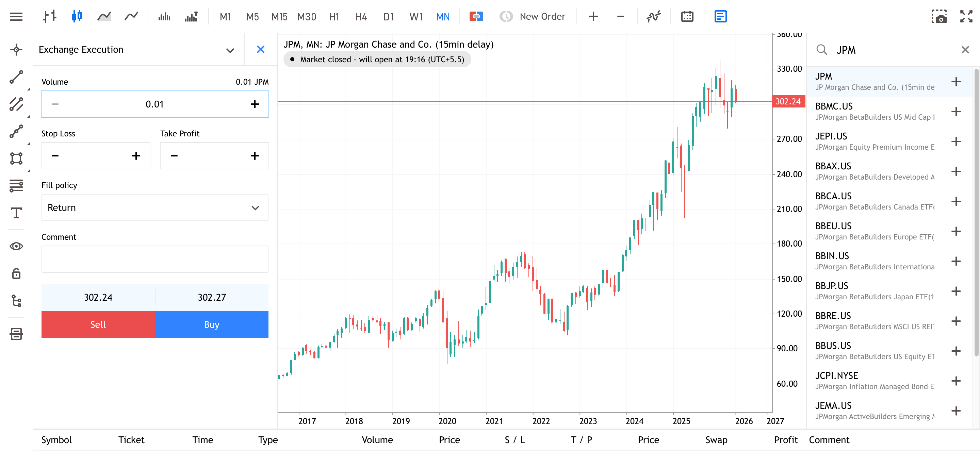Select the equidistant channel tool
Image resolution: width=980 pixels, height=451 pixels.
[16, 104]
